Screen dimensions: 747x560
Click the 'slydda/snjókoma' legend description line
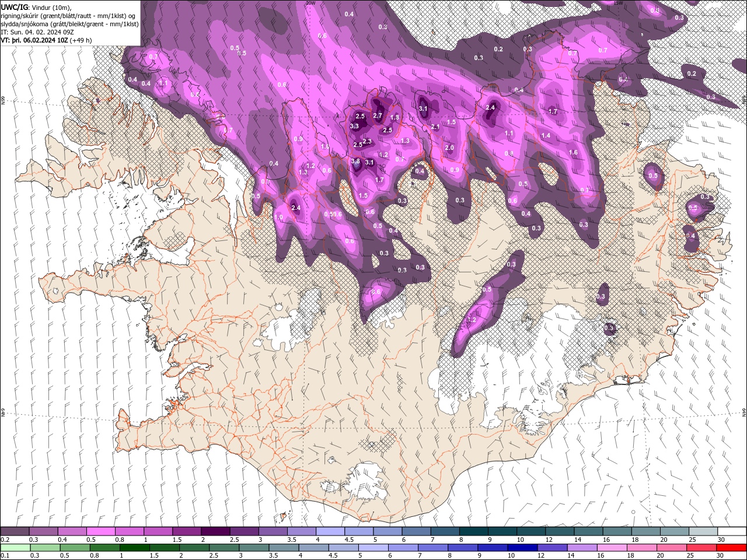(x=69, y=24)
